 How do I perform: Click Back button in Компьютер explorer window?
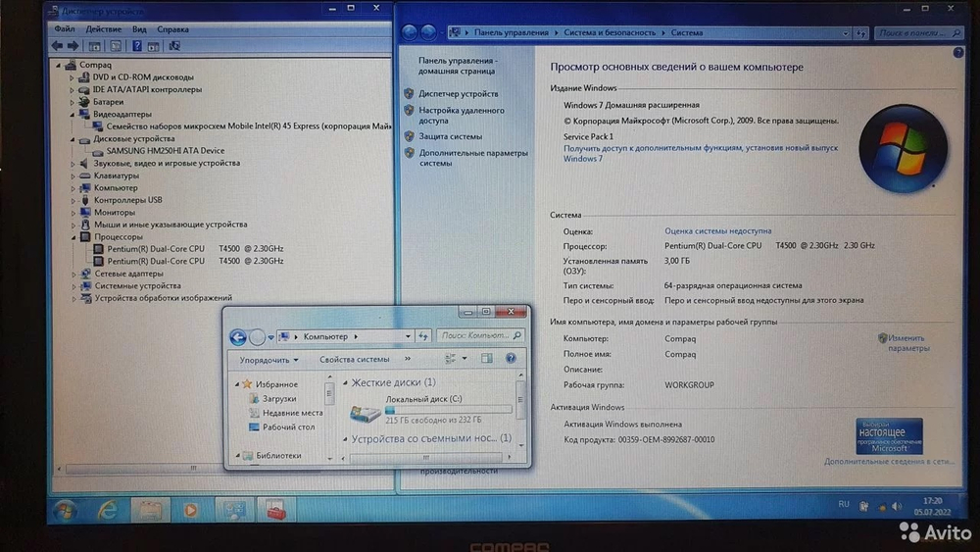tap(237, 337)
